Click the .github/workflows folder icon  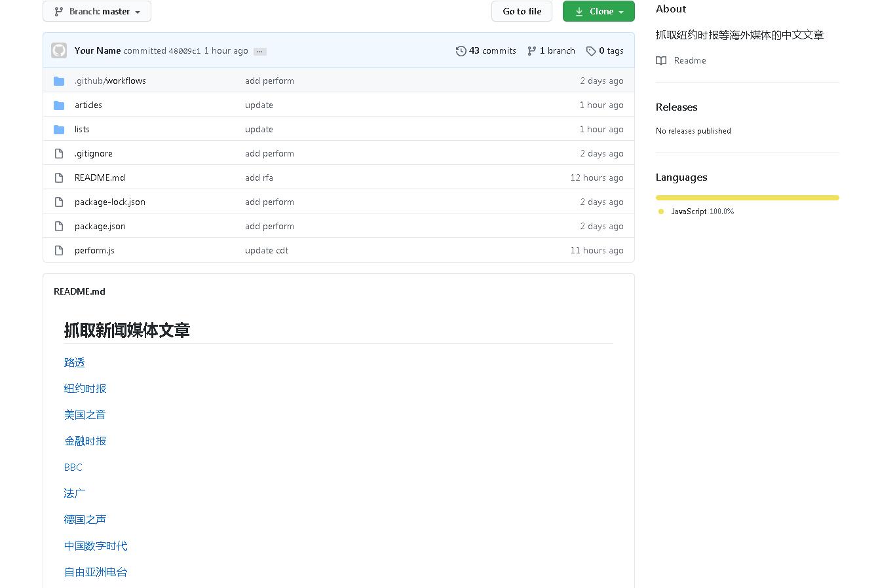point(59,81)
